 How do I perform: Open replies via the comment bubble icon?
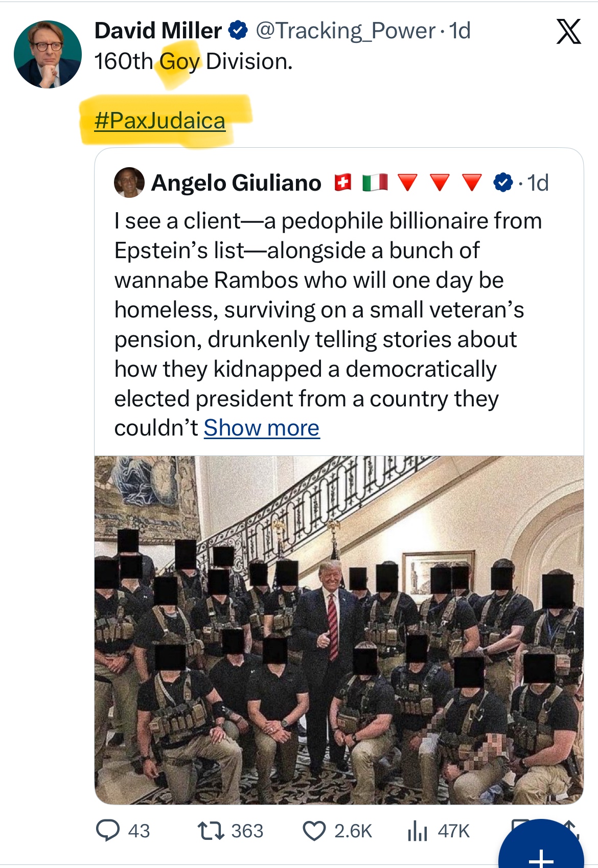point(108,830)
